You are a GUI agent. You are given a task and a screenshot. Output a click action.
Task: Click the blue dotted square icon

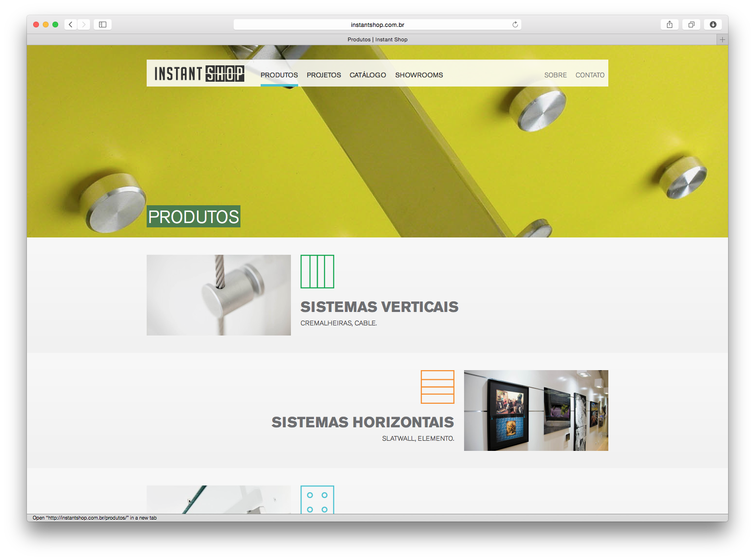pyautogui.click(x=317, y=500)
